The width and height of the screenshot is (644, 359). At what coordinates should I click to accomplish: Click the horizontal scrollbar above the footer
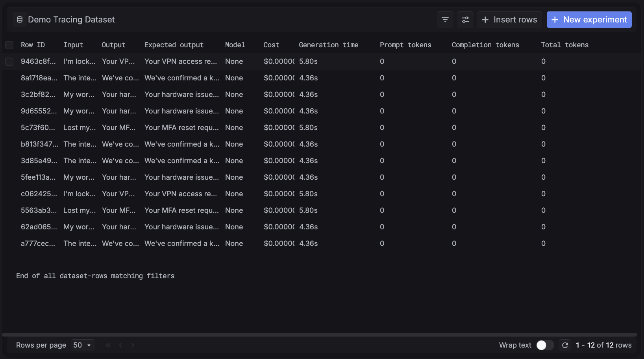[320, 335]
